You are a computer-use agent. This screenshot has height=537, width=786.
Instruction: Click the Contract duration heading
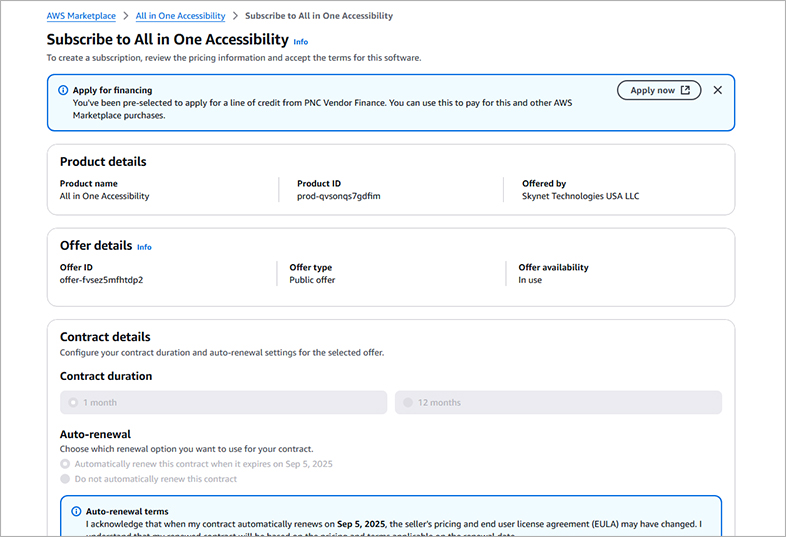(106, 376)
